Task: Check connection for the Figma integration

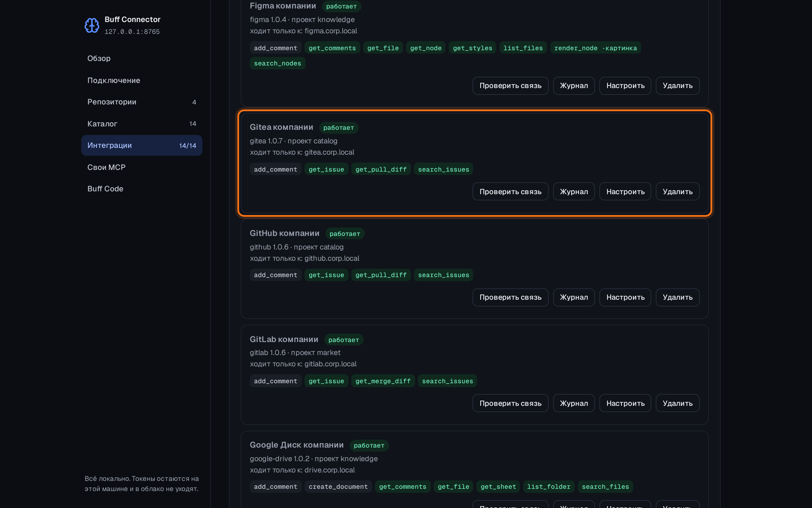Action: (510, 86)
